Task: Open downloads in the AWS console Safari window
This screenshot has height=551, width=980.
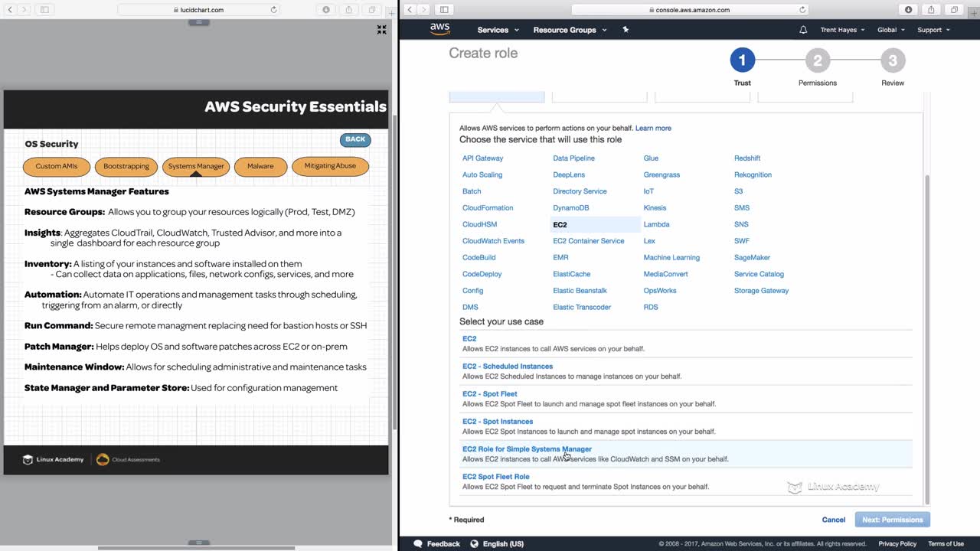Action: pos(909,10)
